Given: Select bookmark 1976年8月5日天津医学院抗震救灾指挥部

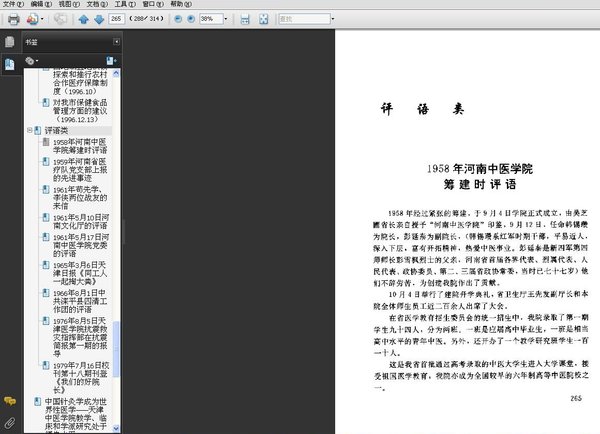Looking at the screenshot, I should click(x=80, y=337).
